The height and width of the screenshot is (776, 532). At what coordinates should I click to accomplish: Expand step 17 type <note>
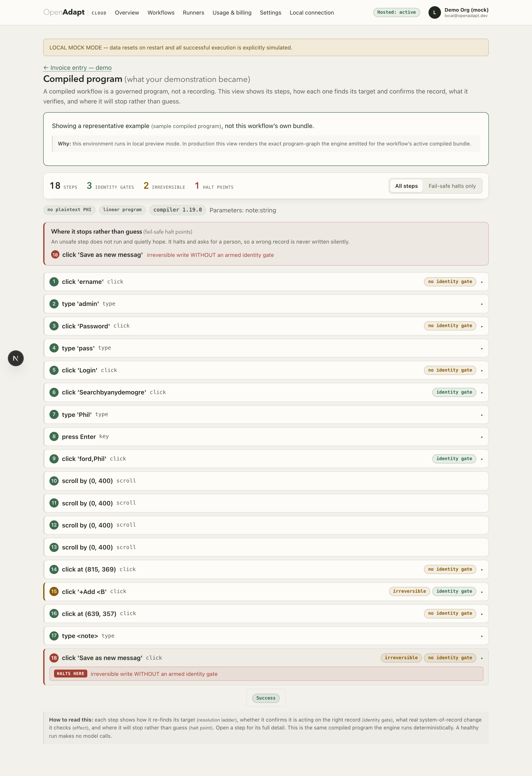point(266,636)
